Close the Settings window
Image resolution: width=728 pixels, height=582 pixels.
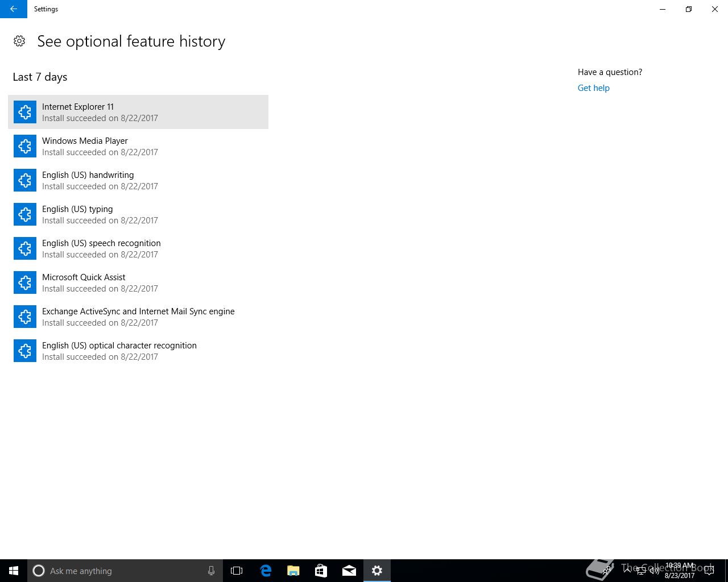coord(715,9)
